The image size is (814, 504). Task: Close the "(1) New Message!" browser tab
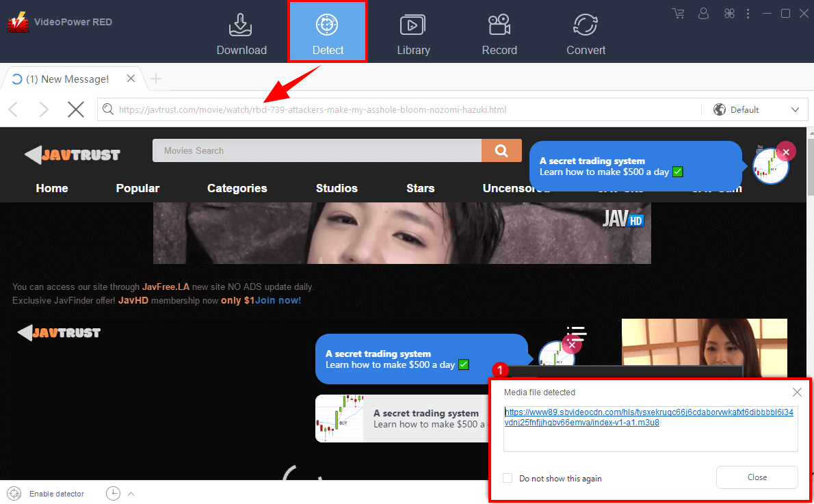pyautogui.click(x=131, y=79)
